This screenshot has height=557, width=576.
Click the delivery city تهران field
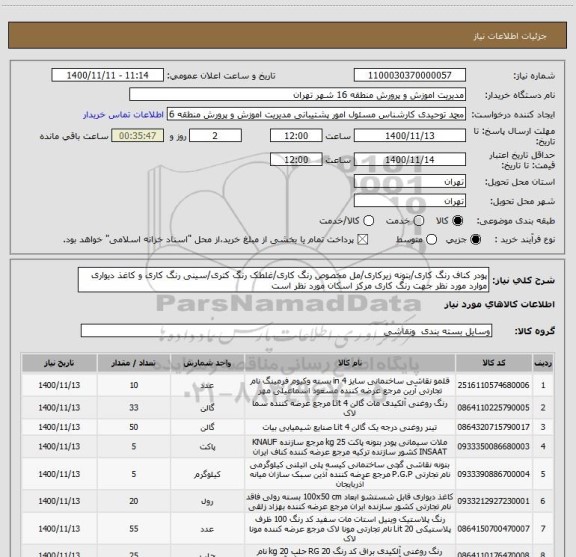coord(410,201)
